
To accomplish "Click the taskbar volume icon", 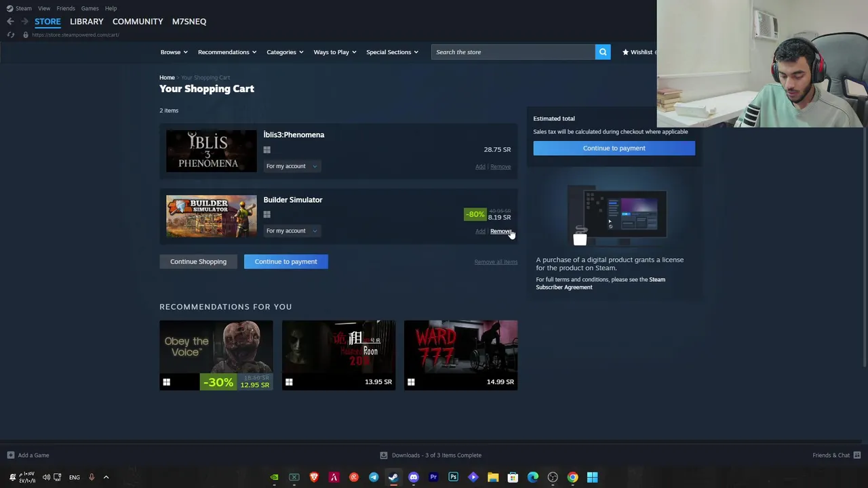I will tap(46, 477).
